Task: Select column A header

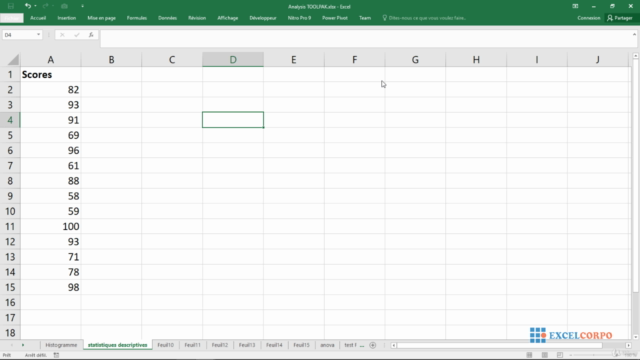Action: 51,60
